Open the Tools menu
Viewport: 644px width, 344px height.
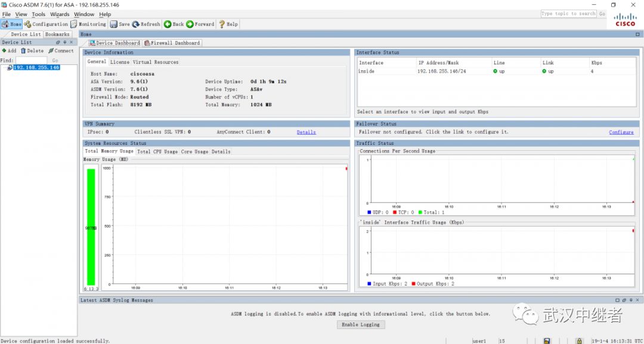coord(39,14)
